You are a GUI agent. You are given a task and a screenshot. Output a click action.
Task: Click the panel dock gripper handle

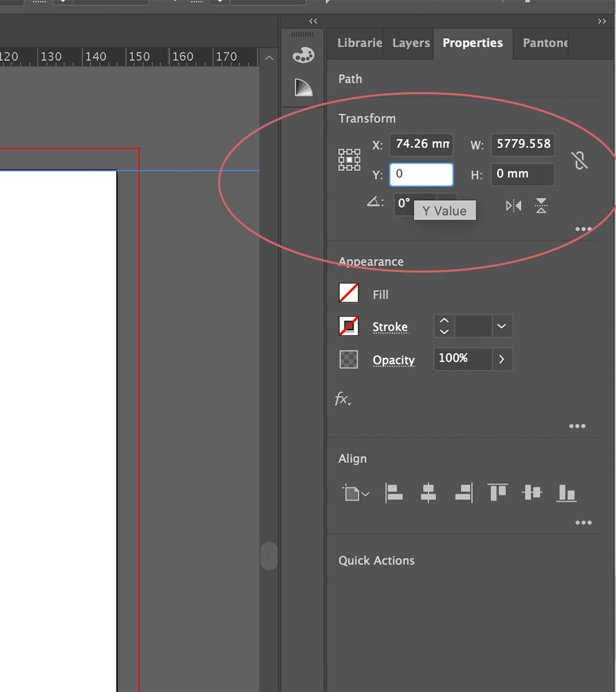pos(302,35)
